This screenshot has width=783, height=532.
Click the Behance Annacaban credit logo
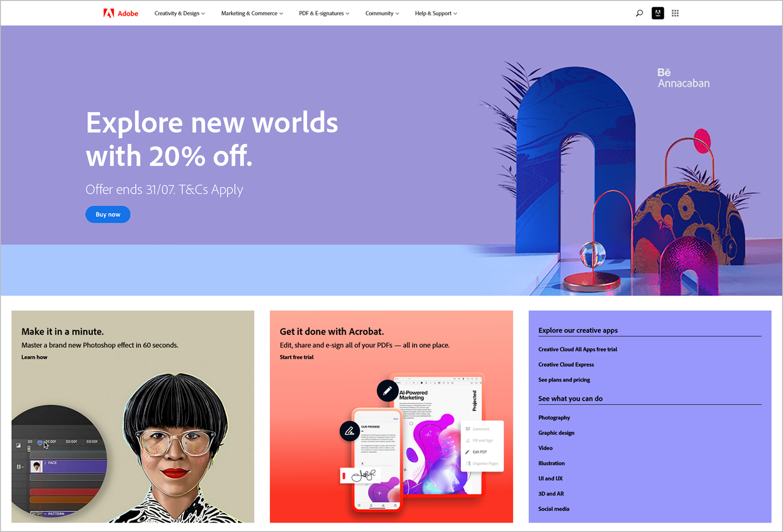tap(683, 78)
